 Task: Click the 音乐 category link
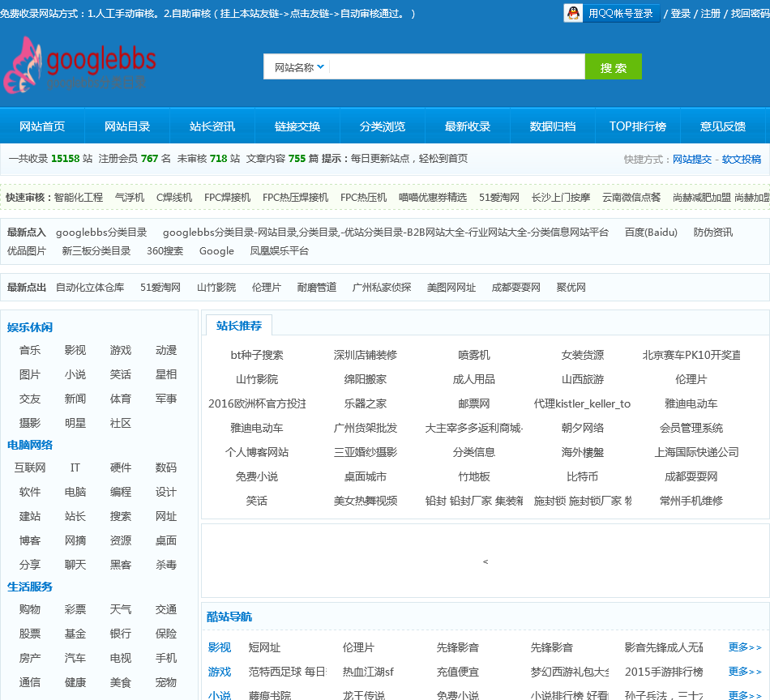point(30,350)
